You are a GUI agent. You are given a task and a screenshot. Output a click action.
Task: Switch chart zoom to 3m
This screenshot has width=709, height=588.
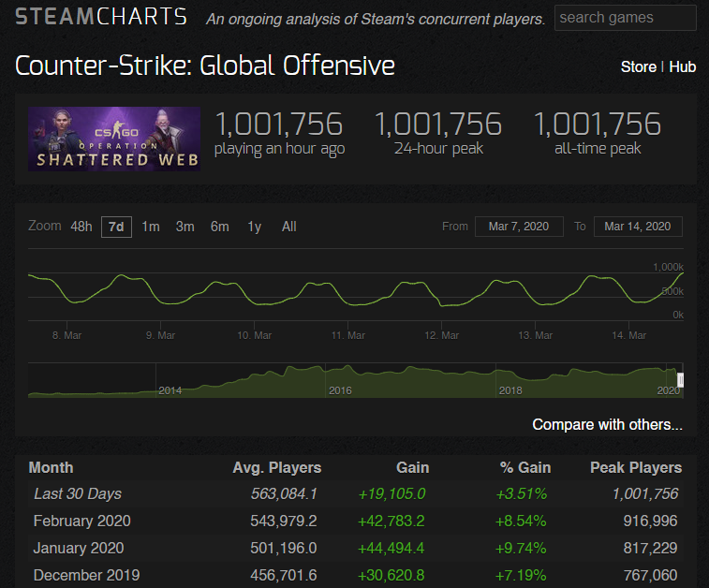[x=185, y=227]
